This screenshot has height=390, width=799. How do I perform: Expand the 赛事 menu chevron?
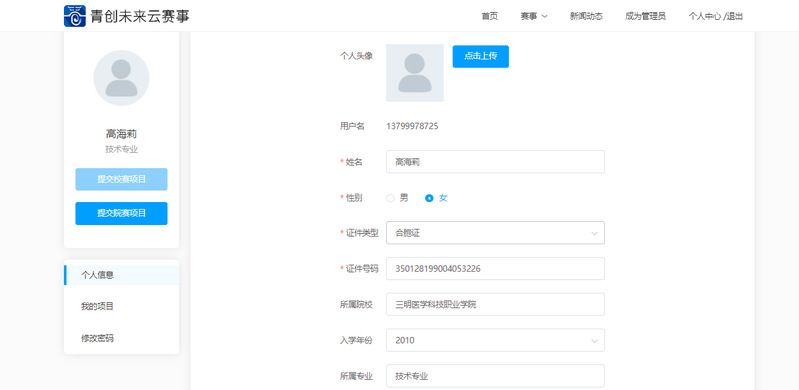point(544,16)
